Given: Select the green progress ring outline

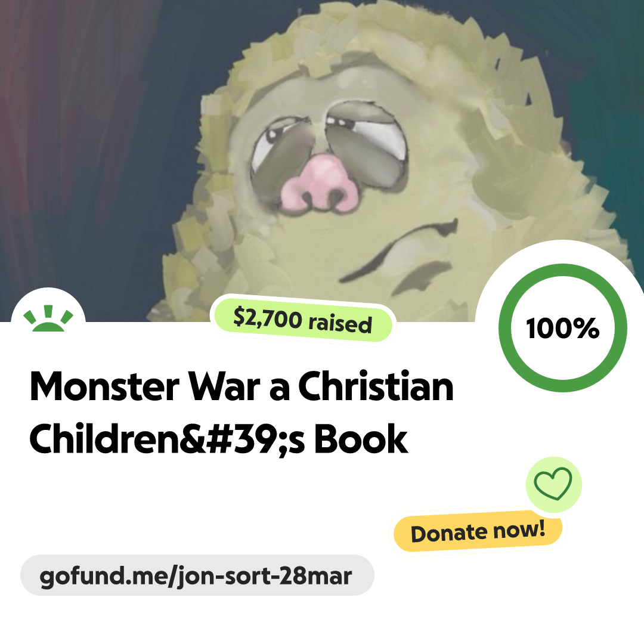Looking at the screenshot, I should pyautogui.click(x=563, y=328).
